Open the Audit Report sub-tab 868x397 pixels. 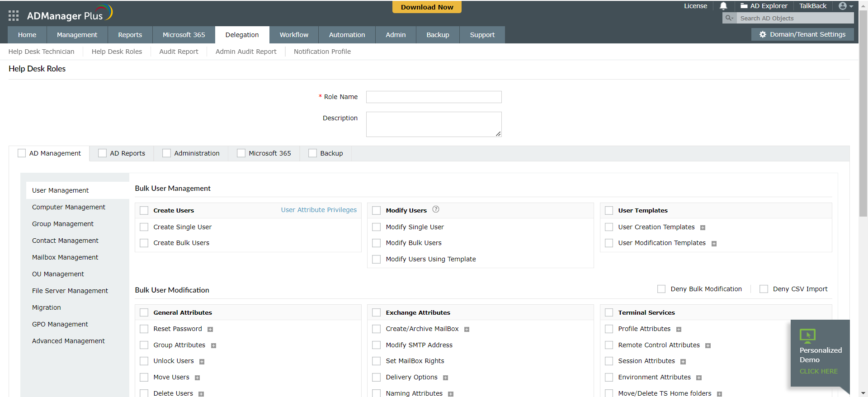pos(179,52)
